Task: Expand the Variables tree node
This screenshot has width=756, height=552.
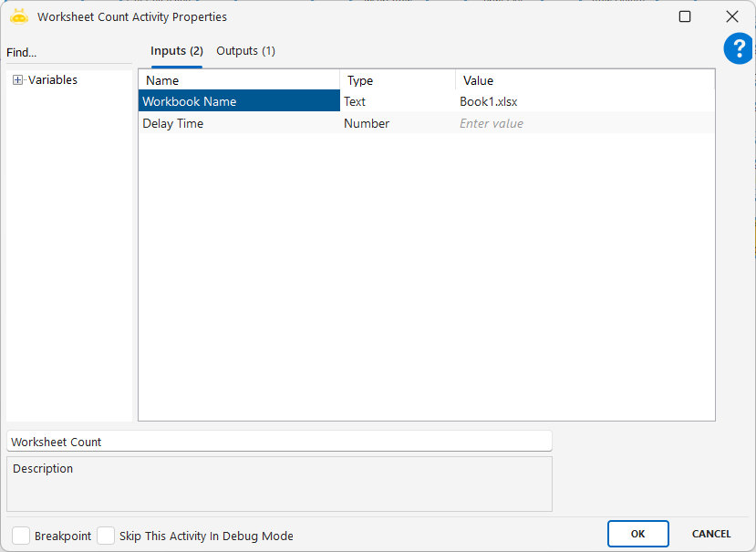Action: click(17, 80)
